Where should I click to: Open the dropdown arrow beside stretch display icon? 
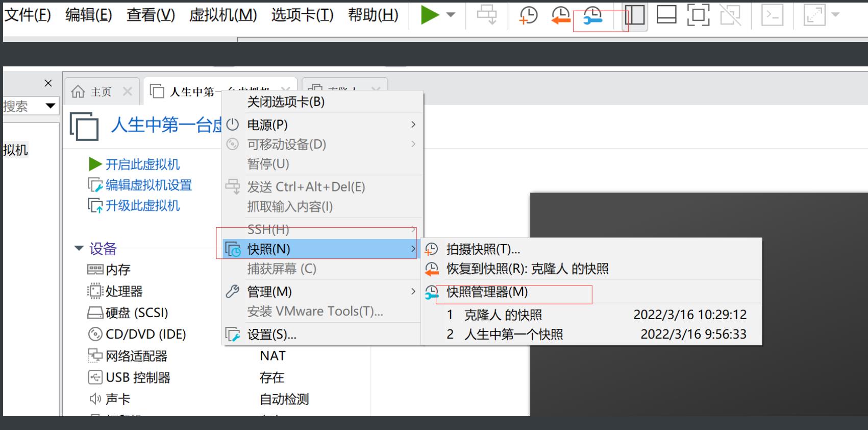tap(835, 15)
